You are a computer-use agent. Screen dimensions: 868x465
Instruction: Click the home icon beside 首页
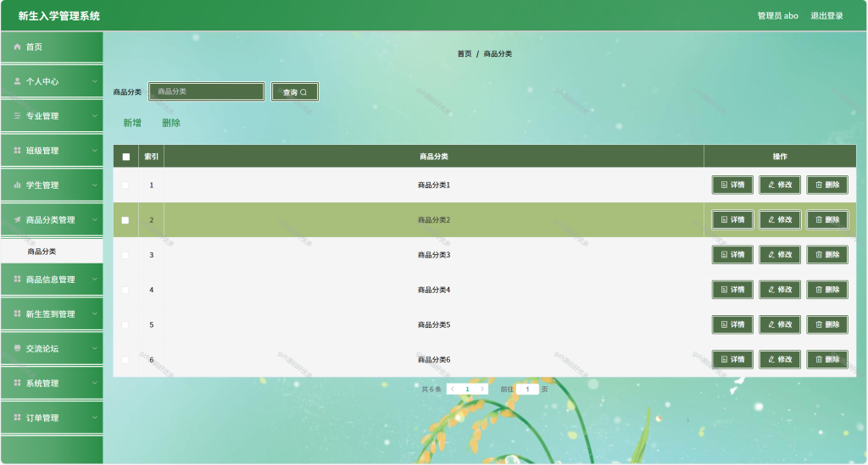[x=17, y=47]
